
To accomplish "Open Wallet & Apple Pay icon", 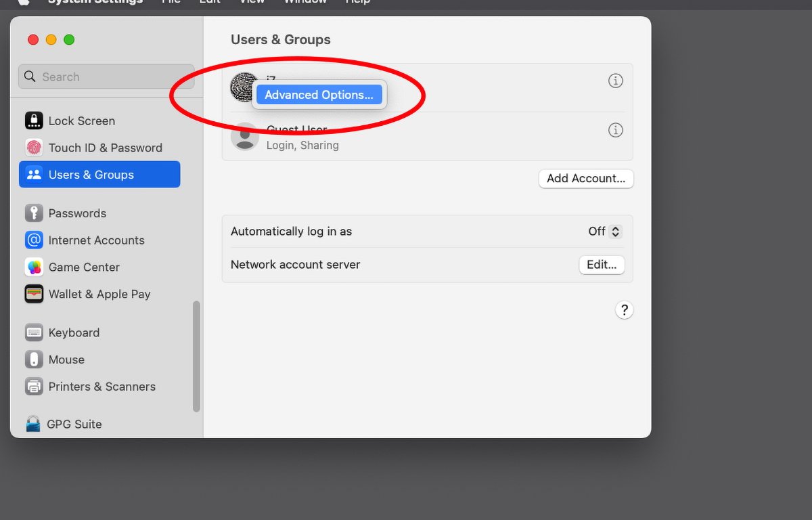I will [34, 294].
